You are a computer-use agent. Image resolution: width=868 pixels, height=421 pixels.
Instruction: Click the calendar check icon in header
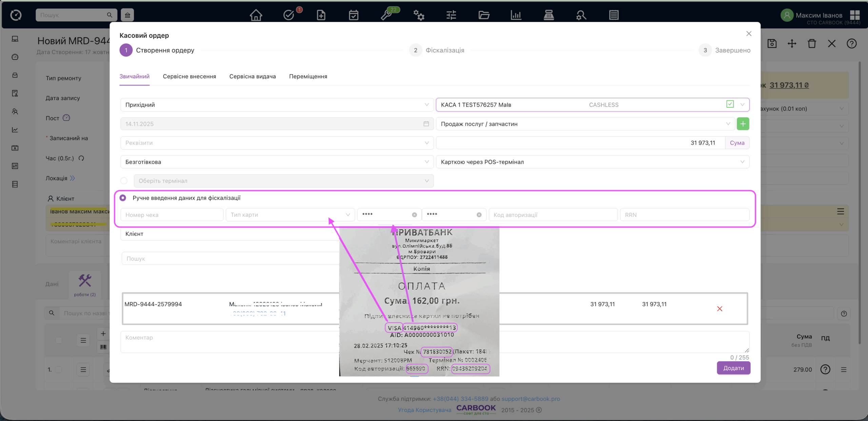coord(353,15)
